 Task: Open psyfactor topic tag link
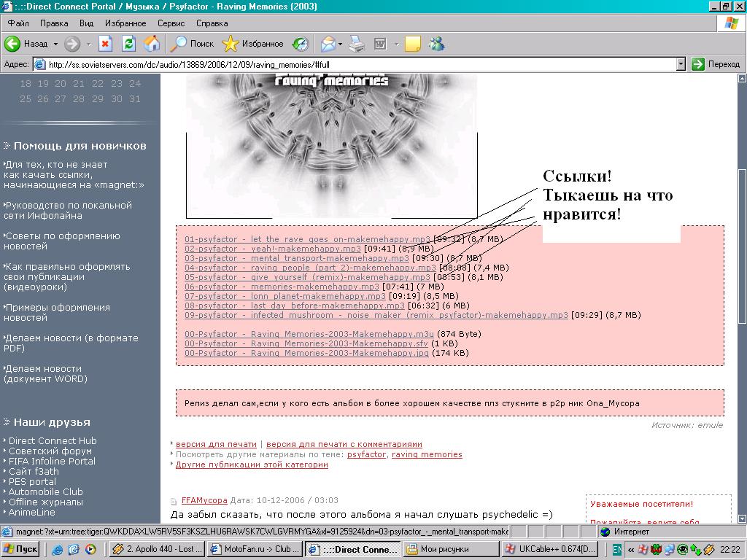(366, 454)
